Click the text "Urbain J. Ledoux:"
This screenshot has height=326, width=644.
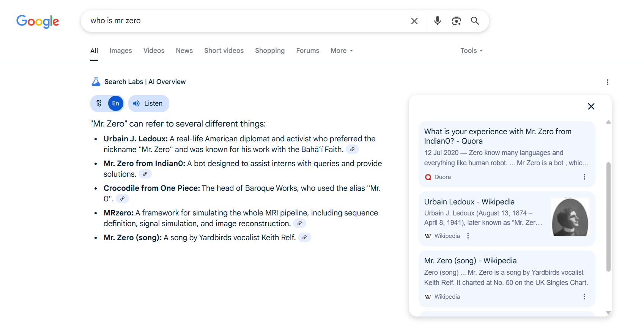click(135, 139)
